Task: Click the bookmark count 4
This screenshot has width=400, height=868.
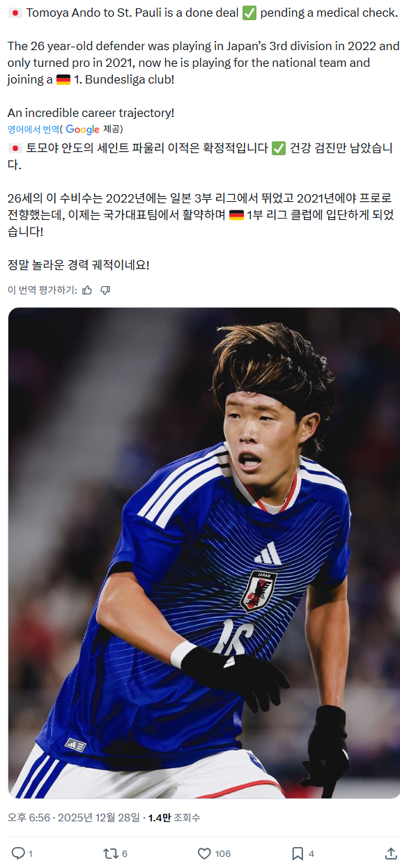Action: 311,853
